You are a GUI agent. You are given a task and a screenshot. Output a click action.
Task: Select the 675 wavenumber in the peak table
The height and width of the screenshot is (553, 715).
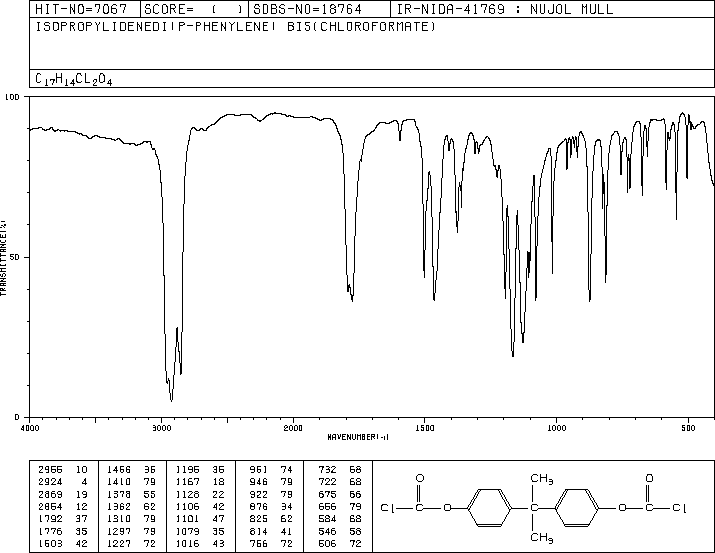pyautogui.click(x=327, y=494)
